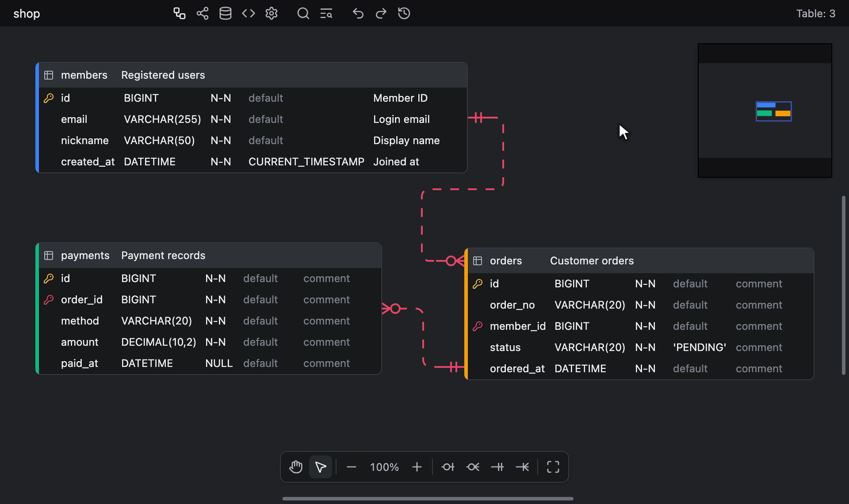Screen dimensions: 849x504
Task: Click the Joined at comment
Action: [x=396, y=162]
